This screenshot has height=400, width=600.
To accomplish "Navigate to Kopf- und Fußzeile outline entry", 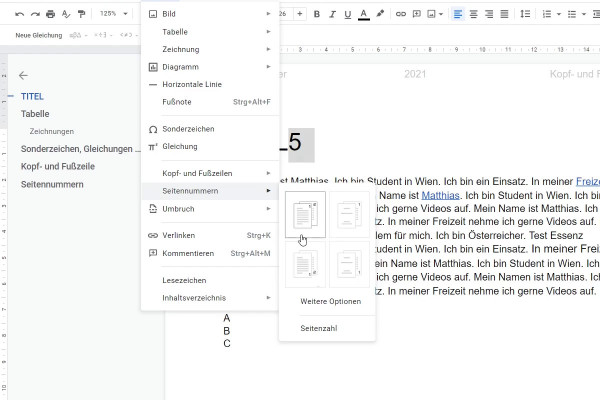I will pos(58,167).
